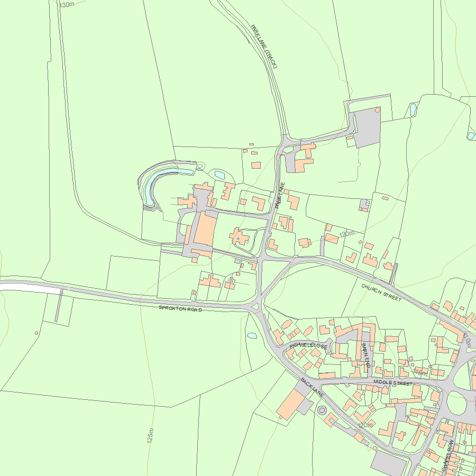This screenshot has width=476, height=476.
Task: Click the Barn End street label
Action: point(367,355)
